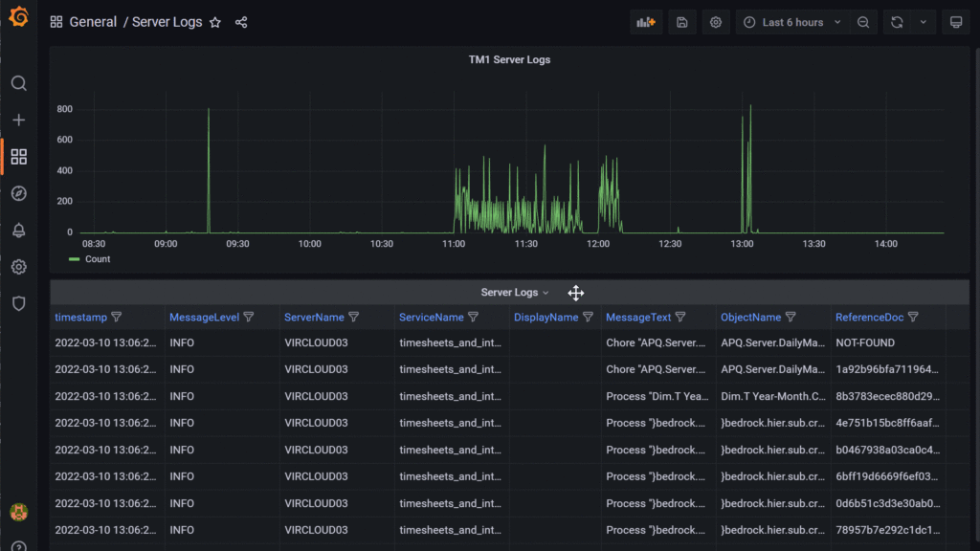The width and height of the screenshot is (980, 551).
Task: Open the Alerting bell icon
Action: pos(18,231)
